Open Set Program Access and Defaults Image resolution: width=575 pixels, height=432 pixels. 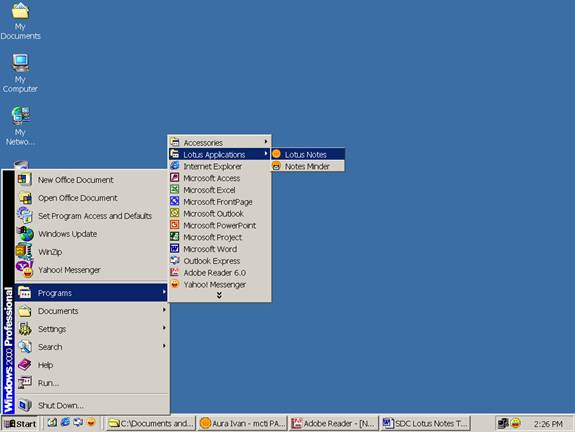click(x=91, y=216)
